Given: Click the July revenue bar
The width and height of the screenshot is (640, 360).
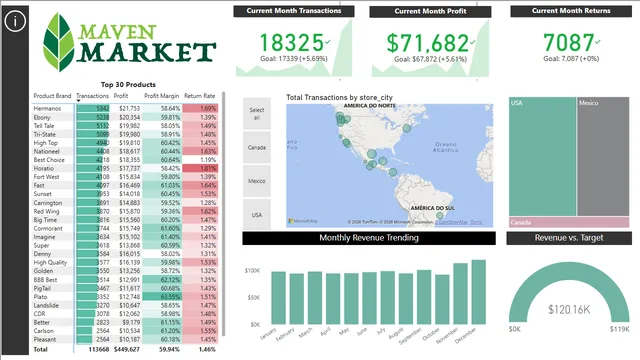Looking at the screenshot, I should (x=388, y=298).
